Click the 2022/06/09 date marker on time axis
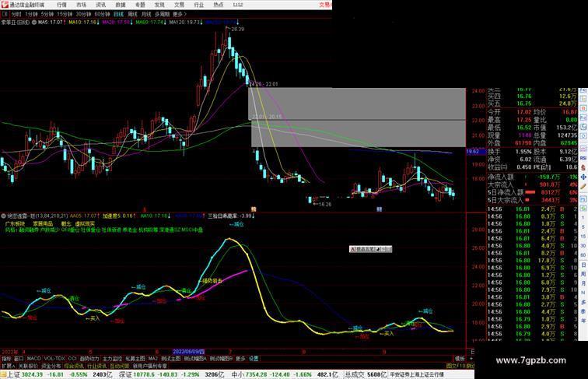The height and width of the screenshot is (379, 588). pos(188,352)
